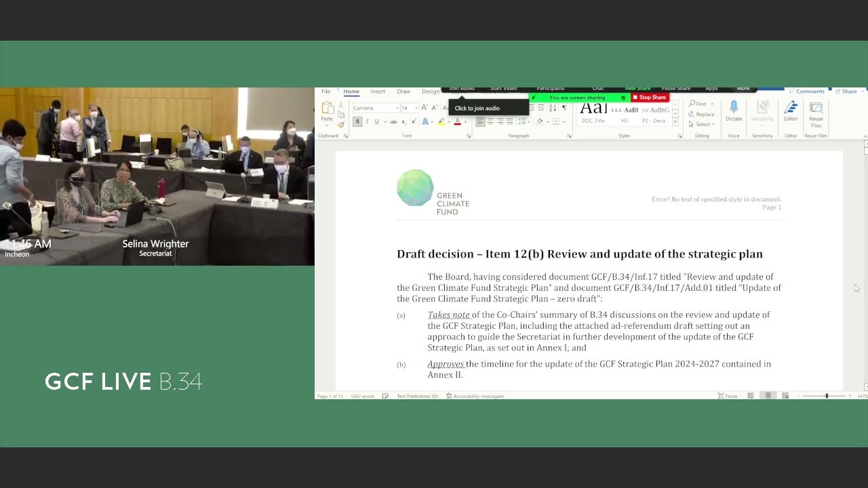Click Participants in Zoom toolbar
868x488 pixels.
click(x=551, y=89)
